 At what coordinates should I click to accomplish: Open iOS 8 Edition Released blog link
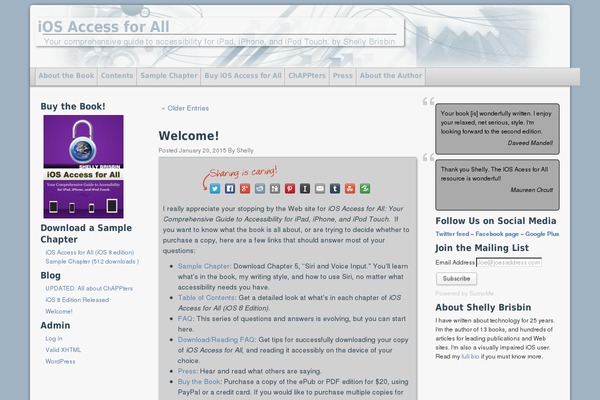pos(77,300)
